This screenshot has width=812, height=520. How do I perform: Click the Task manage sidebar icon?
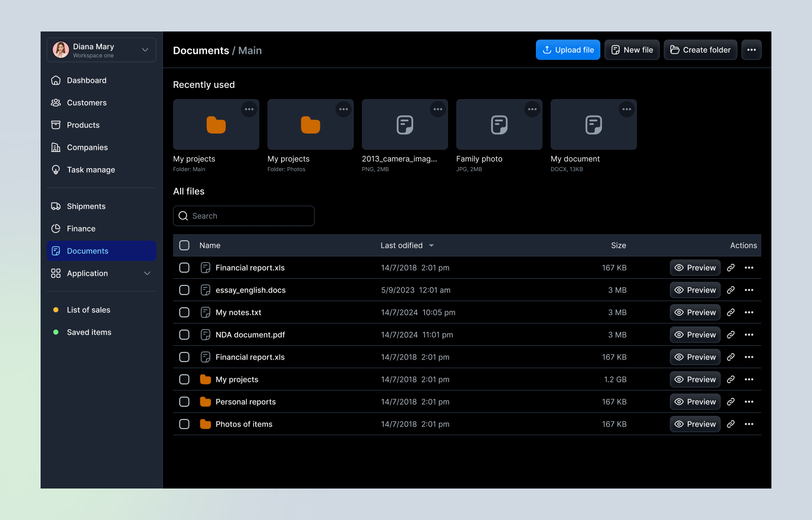[x=56, y=170]
